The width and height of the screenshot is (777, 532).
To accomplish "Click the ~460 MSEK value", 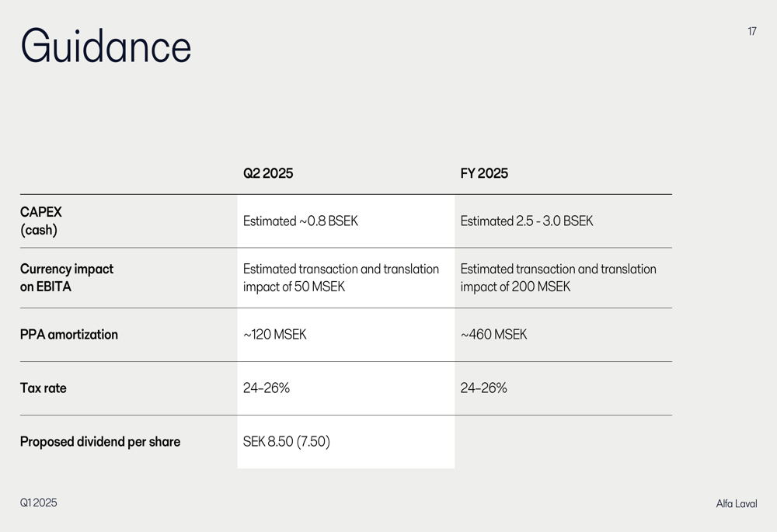I will point(494,335).
